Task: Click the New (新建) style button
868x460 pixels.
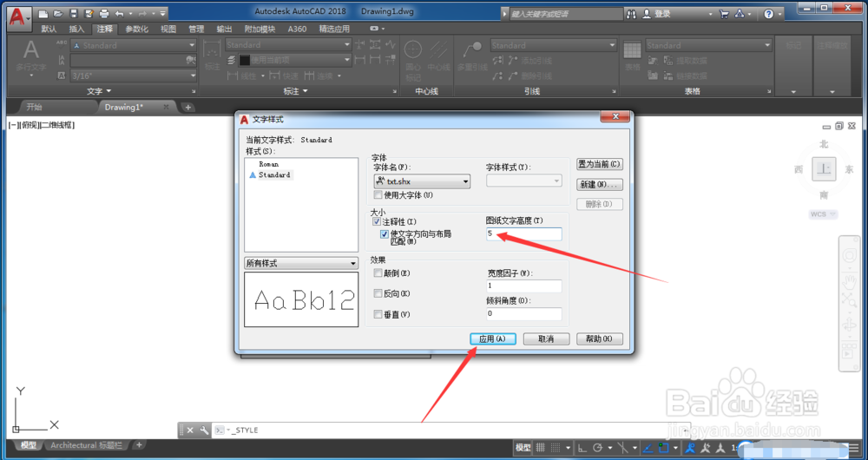Action: coord(600,184)
